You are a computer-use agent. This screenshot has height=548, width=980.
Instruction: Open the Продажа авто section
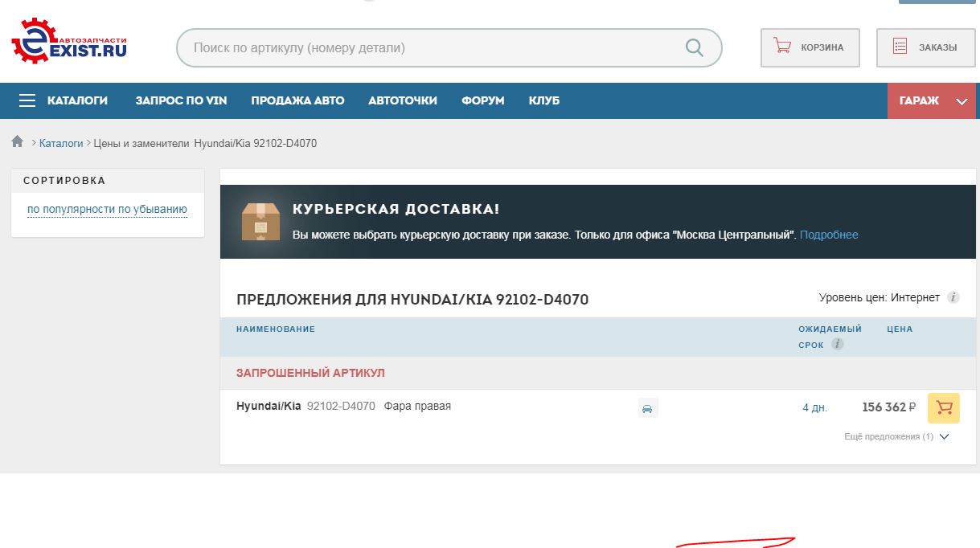coord(297,100)
